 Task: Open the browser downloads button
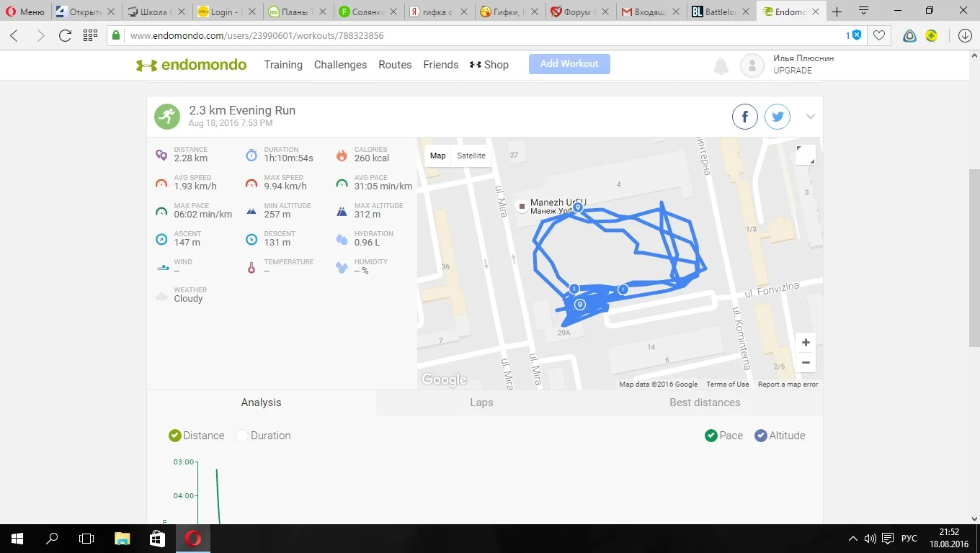[966, 36]
